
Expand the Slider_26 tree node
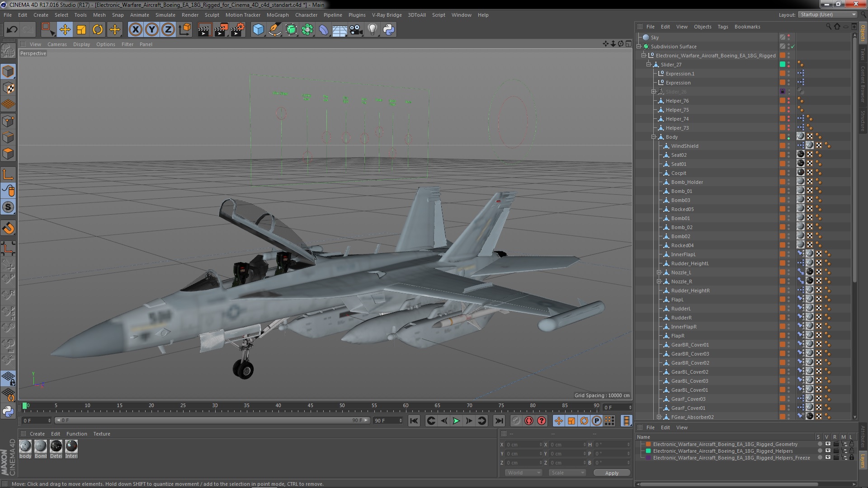(654, 92)
